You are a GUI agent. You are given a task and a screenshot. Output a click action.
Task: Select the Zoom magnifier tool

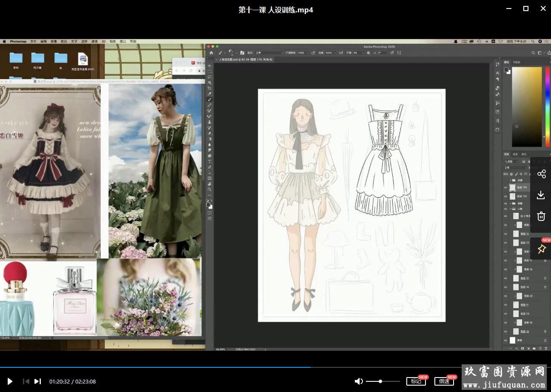point(209,189)
